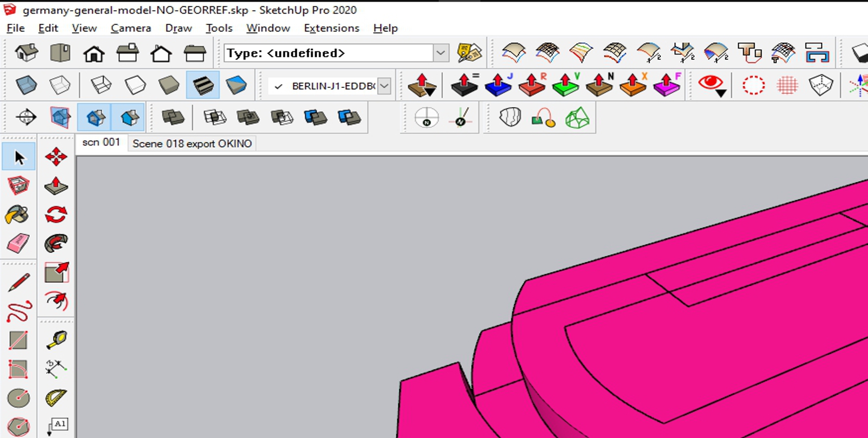Open the BERLIN-J1-EDDB layer dropdown

(x=384, y=86)
